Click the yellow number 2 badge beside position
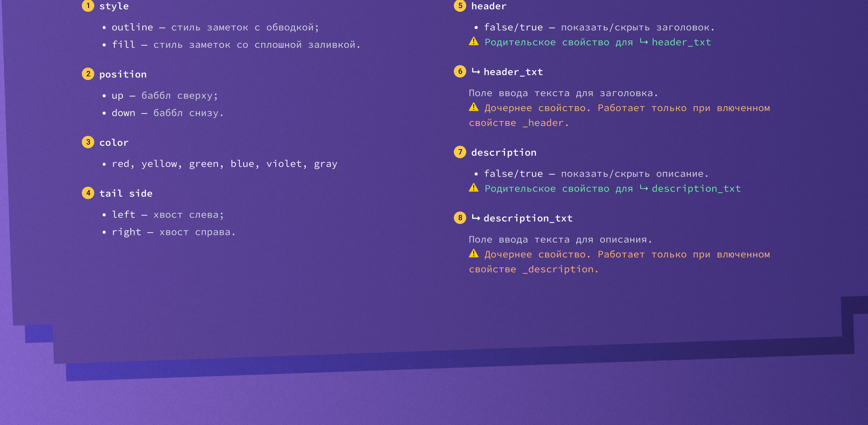Screen dimensions: 868x425 coord(88,74)
